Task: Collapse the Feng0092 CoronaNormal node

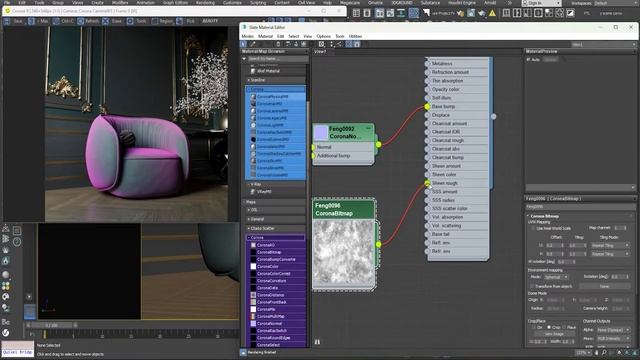Action: coord(369,129)
